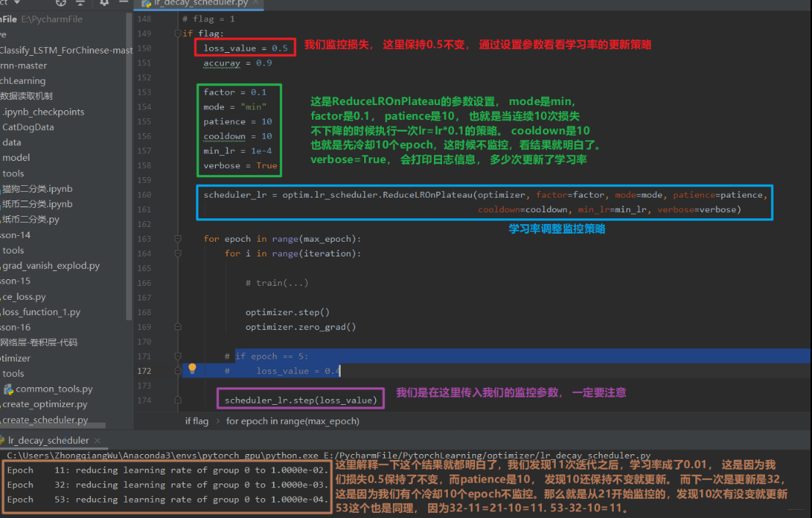The width and height of the screenshot is (812, 518).
Task: Click line number 160 in the gutter
Action: (144, 195)
